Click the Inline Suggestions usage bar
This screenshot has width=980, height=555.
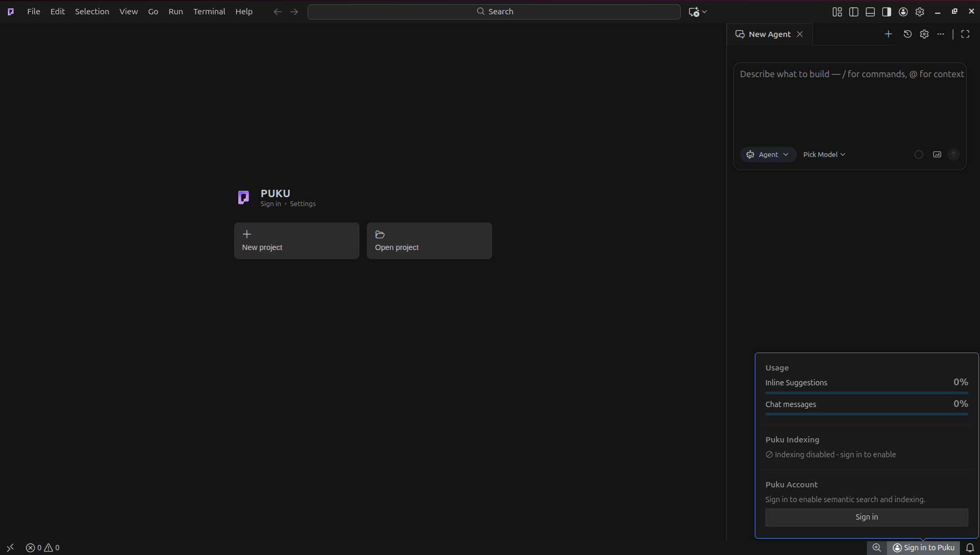pyautogui.click(x=866, y=393)
